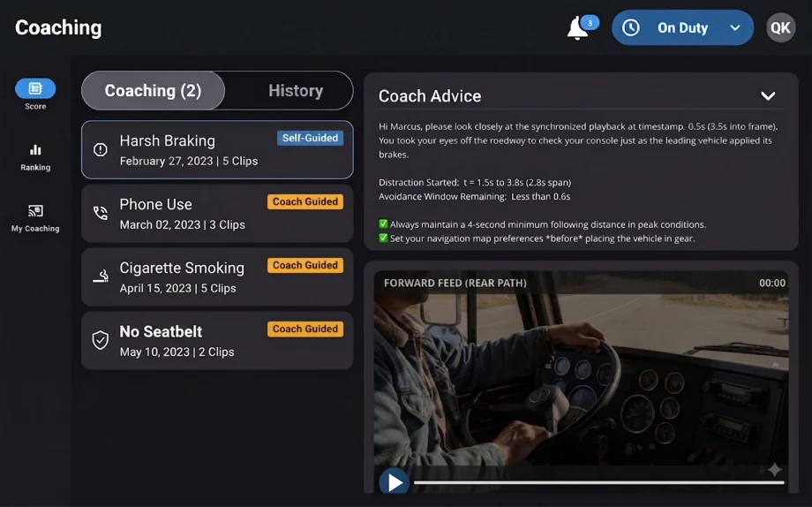Switch to the History tab

coord(296,91)
